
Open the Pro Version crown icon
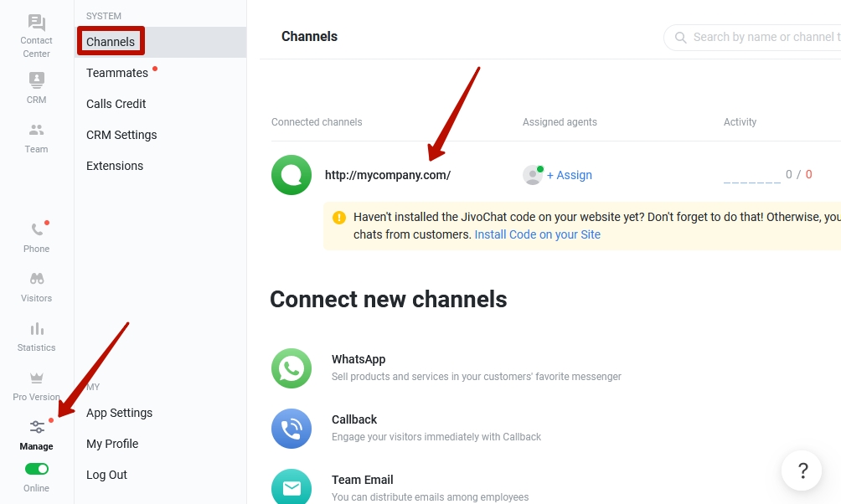[x=37, y=378]
